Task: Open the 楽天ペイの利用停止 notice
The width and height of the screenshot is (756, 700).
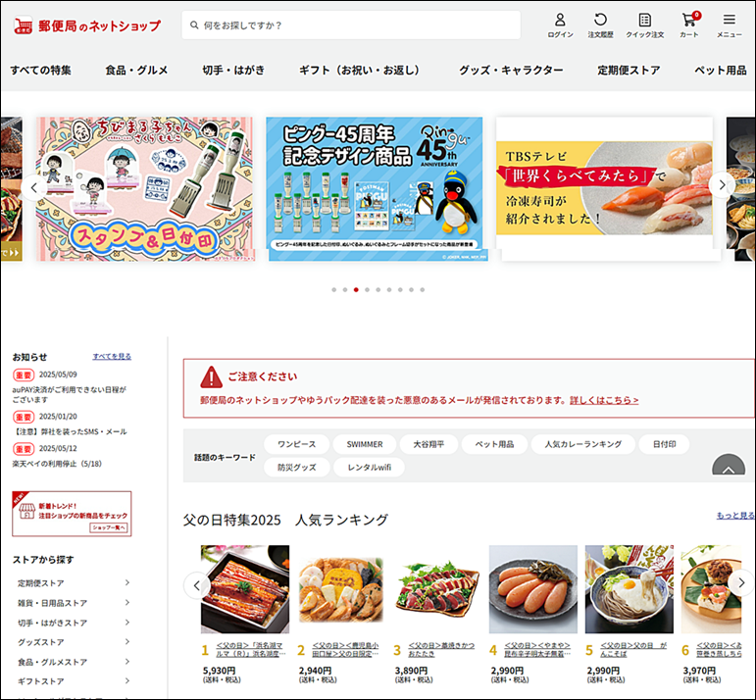Action: click(57, 464)
